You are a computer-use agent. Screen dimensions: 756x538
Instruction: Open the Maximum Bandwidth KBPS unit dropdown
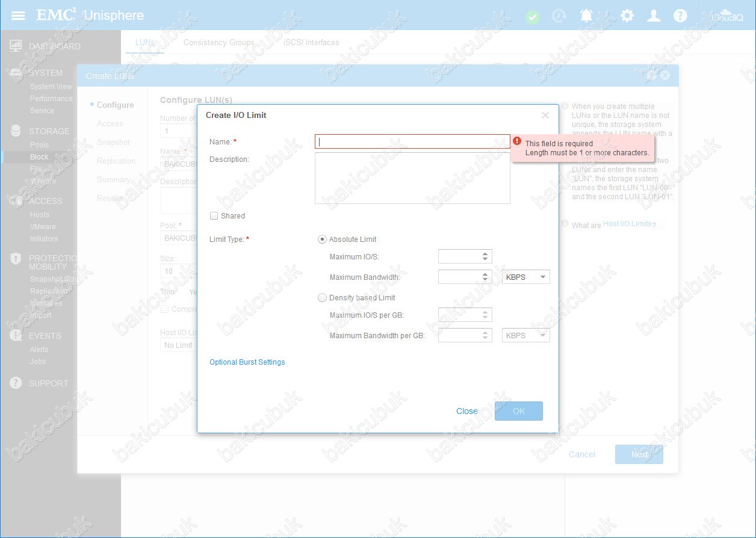[x=525, y=277]
